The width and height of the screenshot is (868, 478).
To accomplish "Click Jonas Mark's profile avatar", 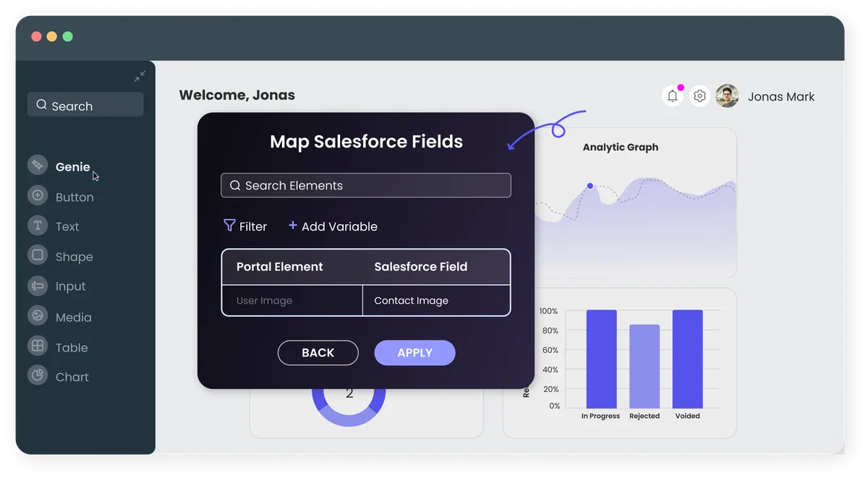I will [727, 95].
